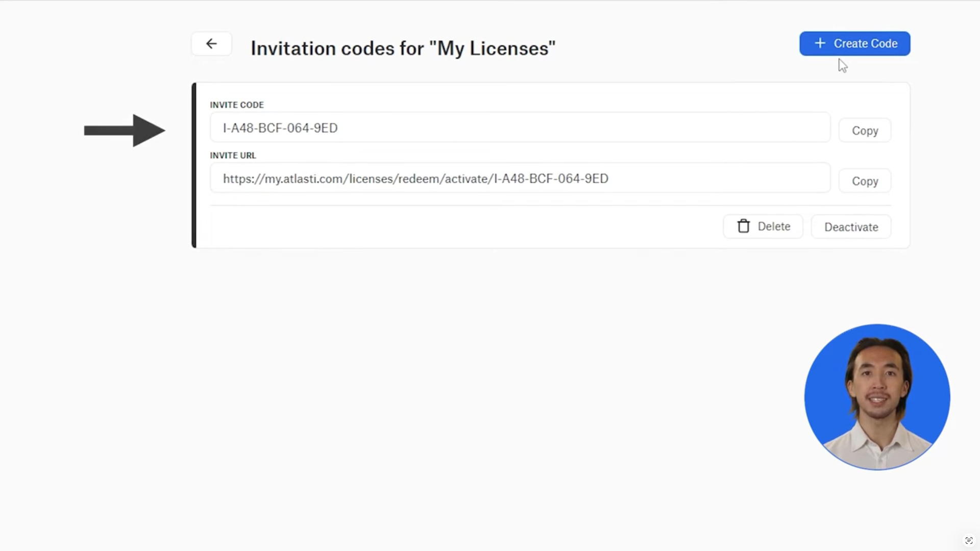The image size is (980, 551).
Task: Click the my.atlasti.com redeem URL text
Action: (415, 179)
